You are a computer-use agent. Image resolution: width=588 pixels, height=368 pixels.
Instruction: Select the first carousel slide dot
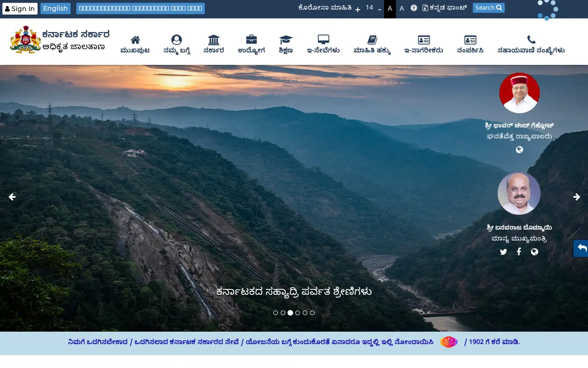click(x=276, y=313)
